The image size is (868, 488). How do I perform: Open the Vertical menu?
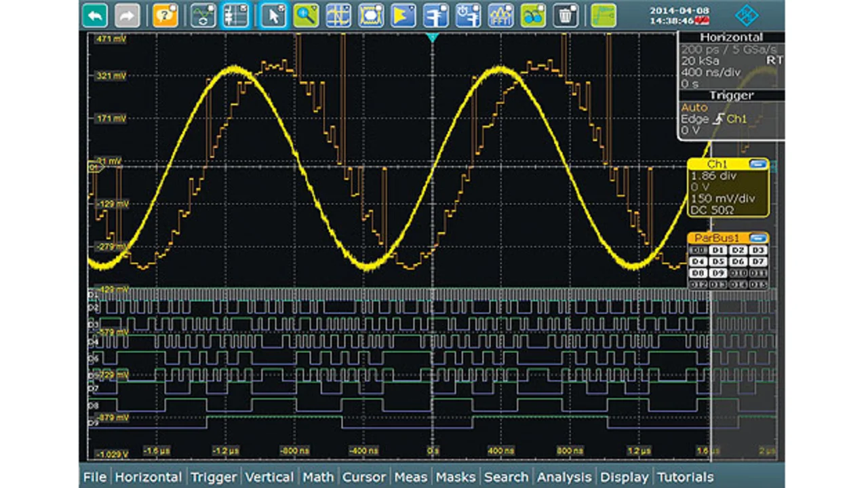270,477
